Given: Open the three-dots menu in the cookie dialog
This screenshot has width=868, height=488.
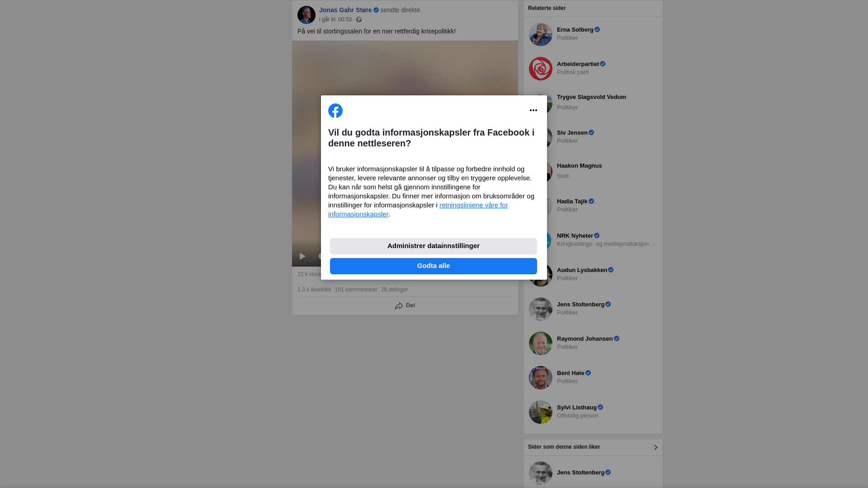Looking at the screenshot, I should [533, 110].
